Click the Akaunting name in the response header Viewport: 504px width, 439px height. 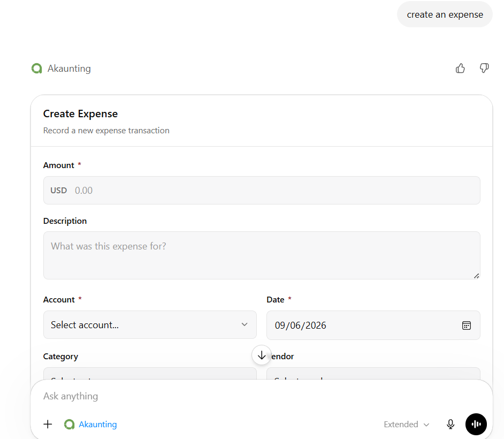click(x=69, y=69)
